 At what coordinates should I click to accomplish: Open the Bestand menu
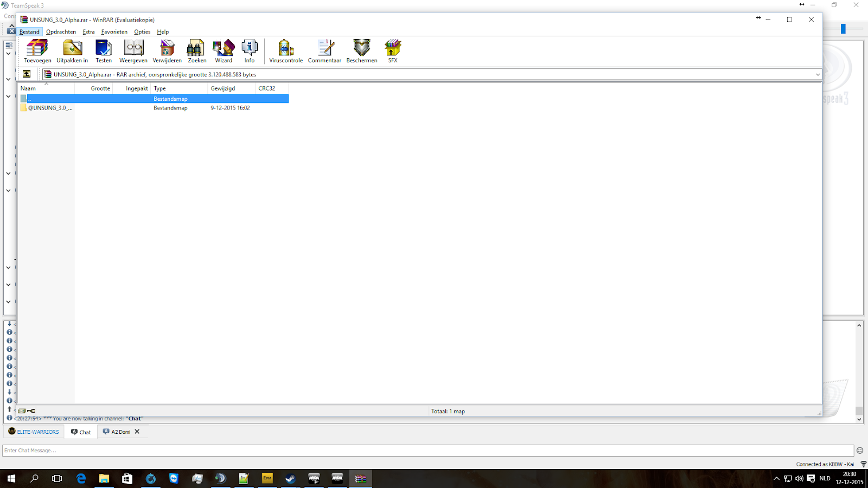[x=29, y=32]
